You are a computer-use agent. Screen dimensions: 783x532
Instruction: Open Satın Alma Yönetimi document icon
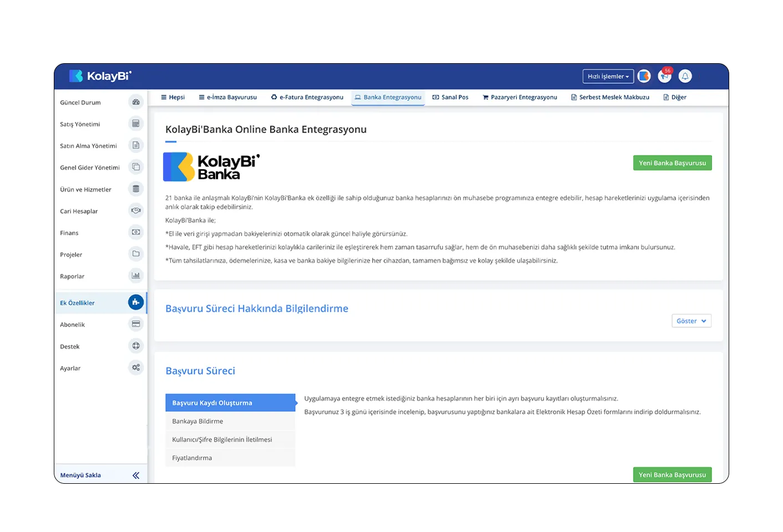pos(136,145)
